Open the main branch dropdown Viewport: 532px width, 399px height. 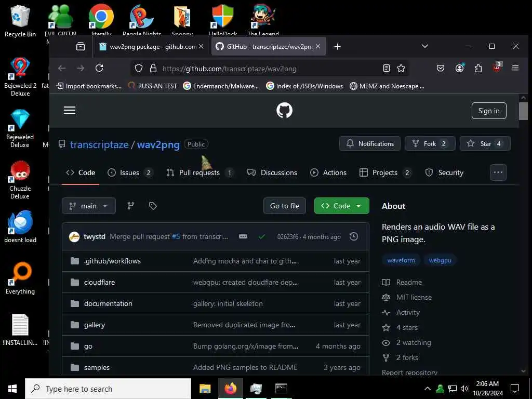click(88, 206)
